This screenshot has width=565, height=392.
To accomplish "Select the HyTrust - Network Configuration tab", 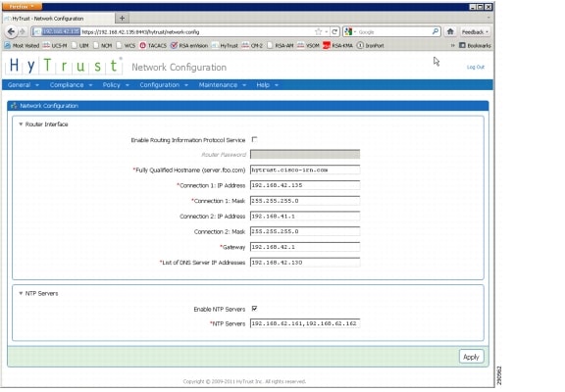I will (59, 18).
